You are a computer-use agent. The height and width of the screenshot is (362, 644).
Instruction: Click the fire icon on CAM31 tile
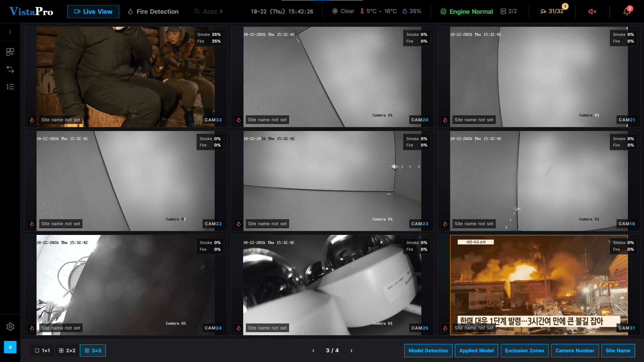(x=445, y=328)
